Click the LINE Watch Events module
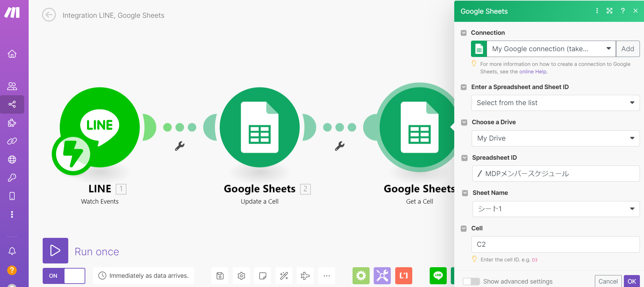644x287 pixels. (100, 127)
